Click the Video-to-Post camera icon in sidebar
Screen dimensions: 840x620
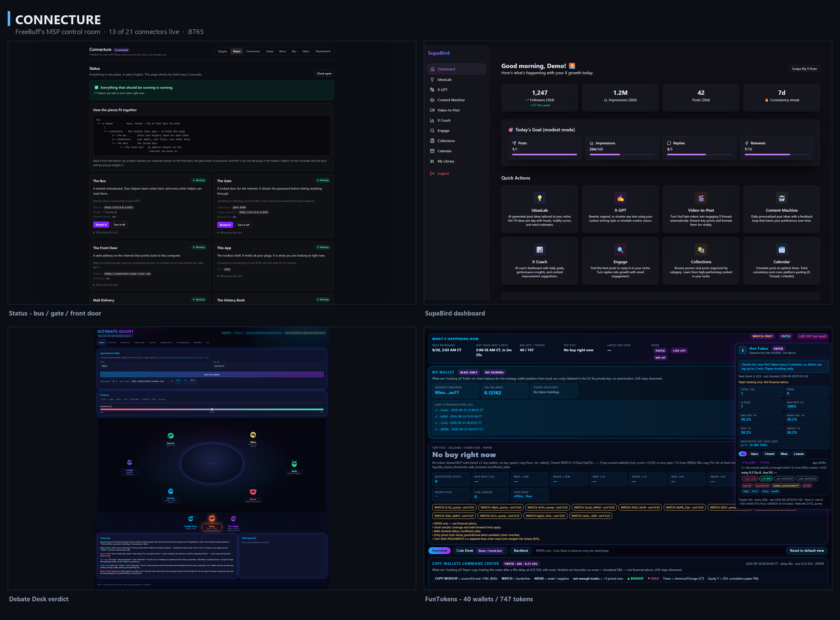pyautogui.click(x=432, y=110)
